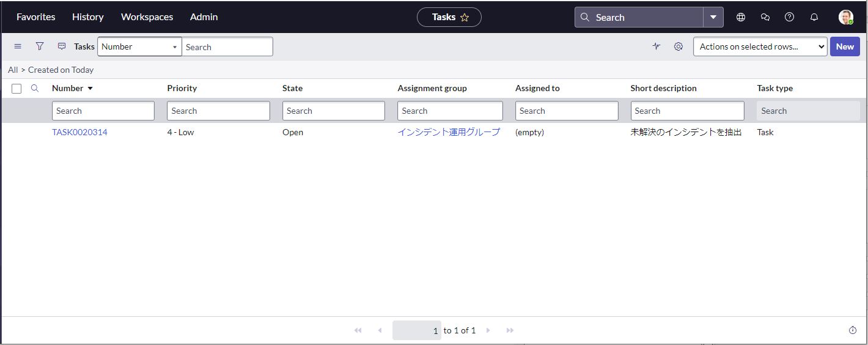
Task: Open the notifications bell icon
Action: click(814, 17)
